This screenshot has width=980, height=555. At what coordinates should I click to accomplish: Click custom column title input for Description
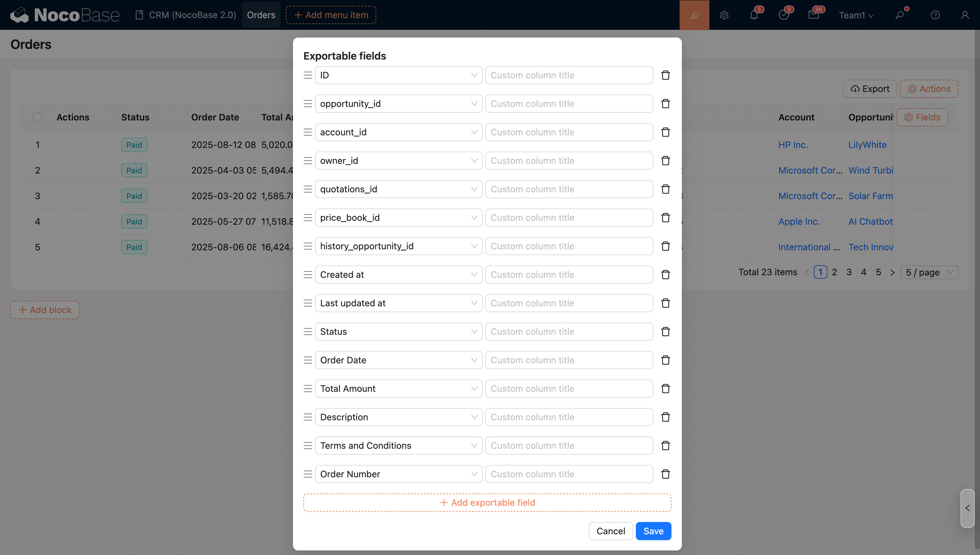(569, 417)
